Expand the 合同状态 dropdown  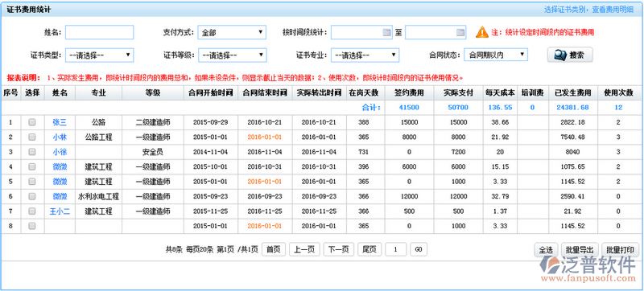496,55
